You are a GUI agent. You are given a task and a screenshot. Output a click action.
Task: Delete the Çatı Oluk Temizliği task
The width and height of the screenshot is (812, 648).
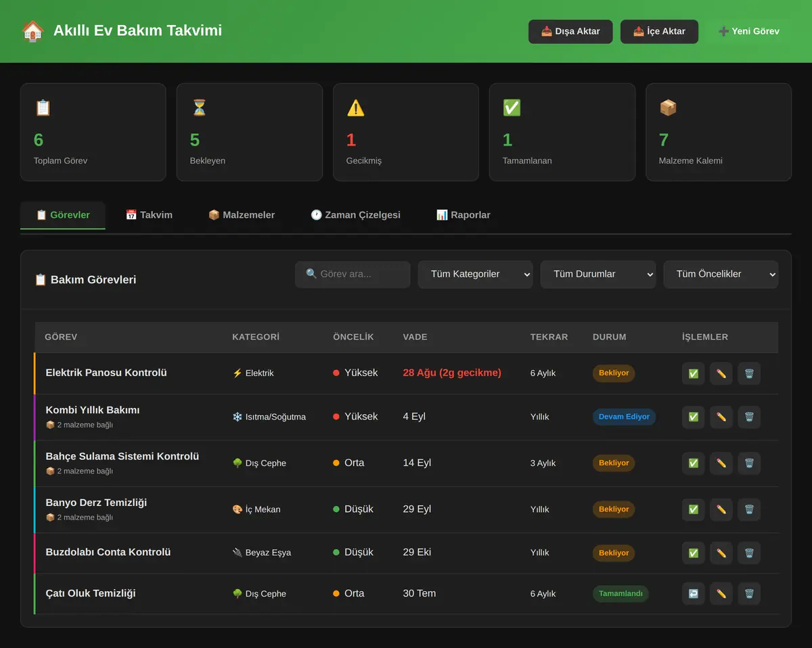(x=749, y=594)
